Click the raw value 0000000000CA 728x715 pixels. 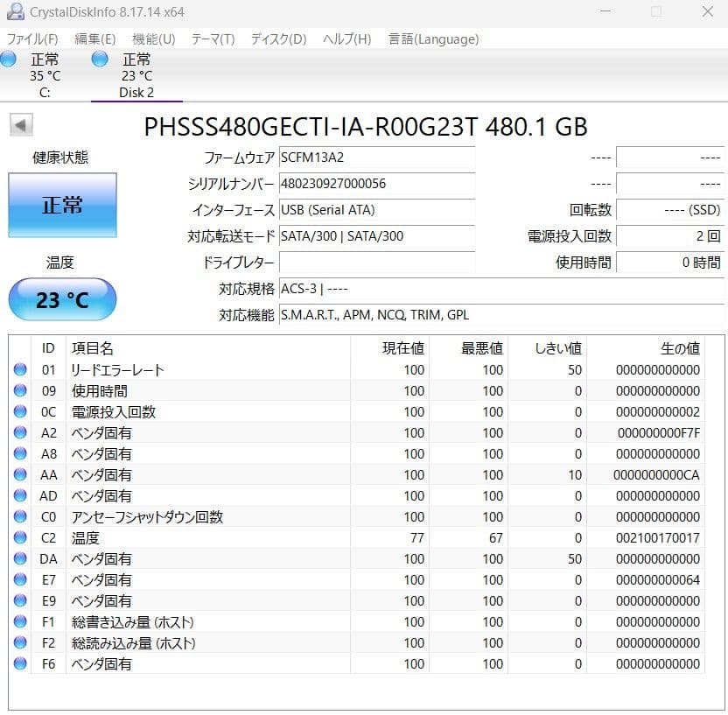point(656,474)
